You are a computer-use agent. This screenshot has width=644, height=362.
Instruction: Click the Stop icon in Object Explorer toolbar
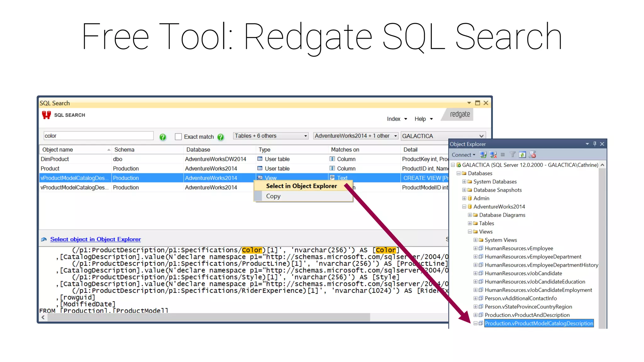click(x=502, y=155)
